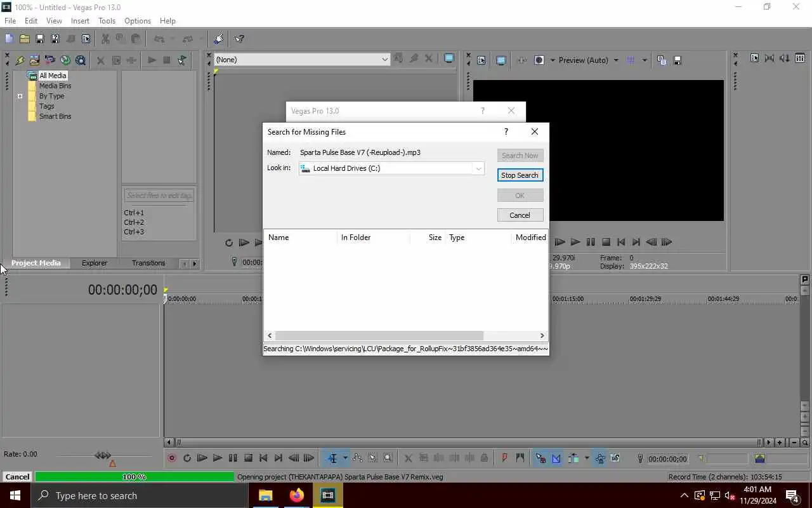
Task: Sort results by the Name column header
Action: click(x=300, y=237)
